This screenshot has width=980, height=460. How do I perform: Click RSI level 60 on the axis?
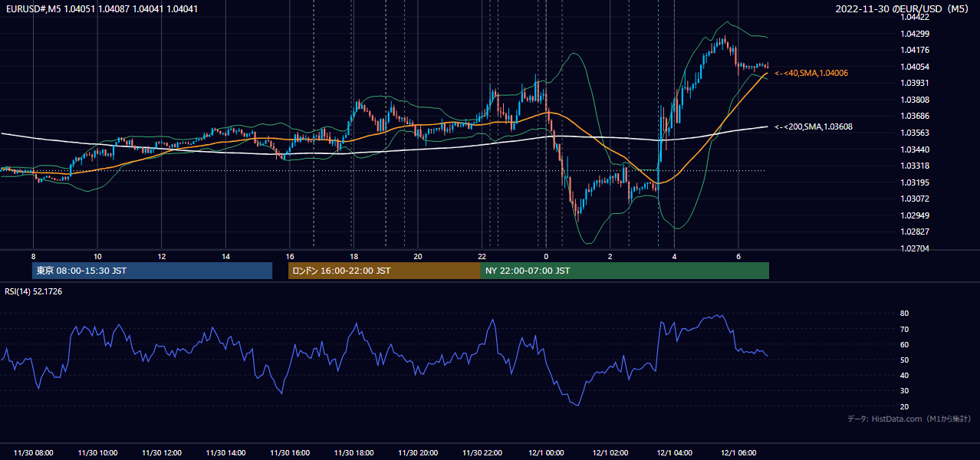[905, 344]
